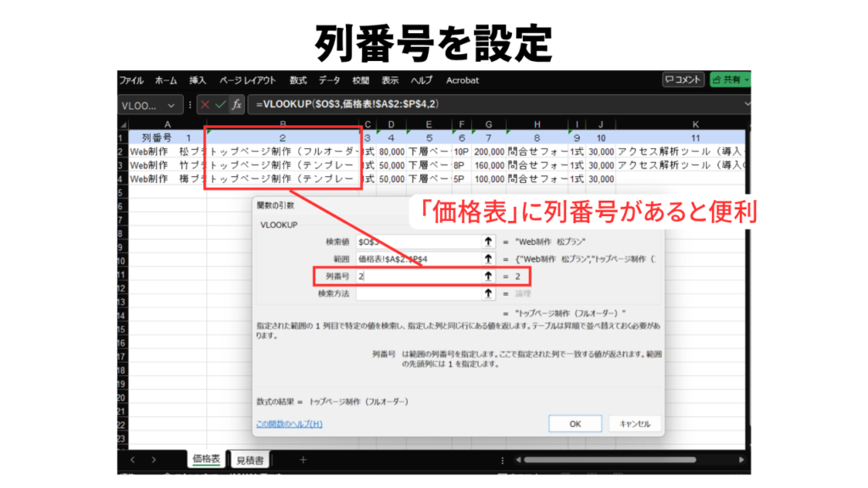The width and height of the screenshot is (868, 488).
Task: Click the 検索値 input field
Action: tap(419, 241)
